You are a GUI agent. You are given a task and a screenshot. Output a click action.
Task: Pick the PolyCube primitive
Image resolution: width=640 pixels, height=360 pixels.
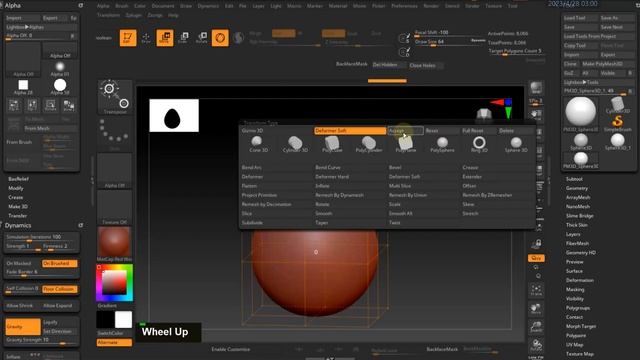click(x=332, y=144)
